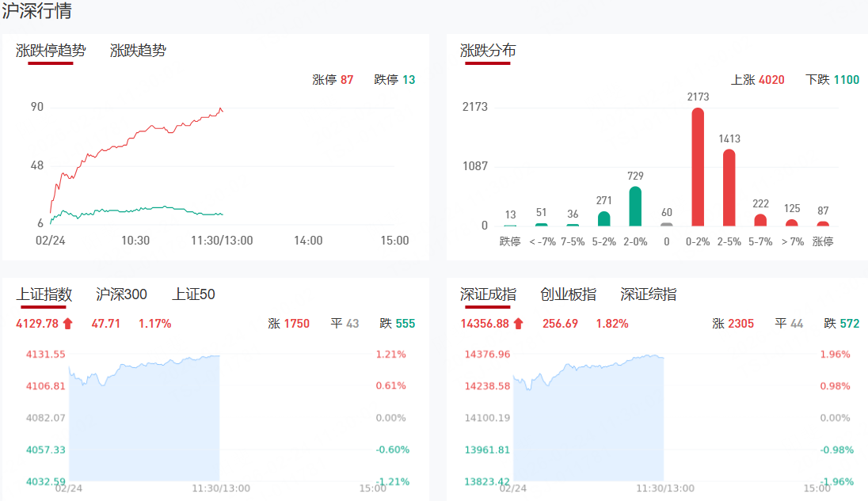This screenshot has width=868, height=501.
Task: Click the 4131.55 axis label
Action: (45, 354)
